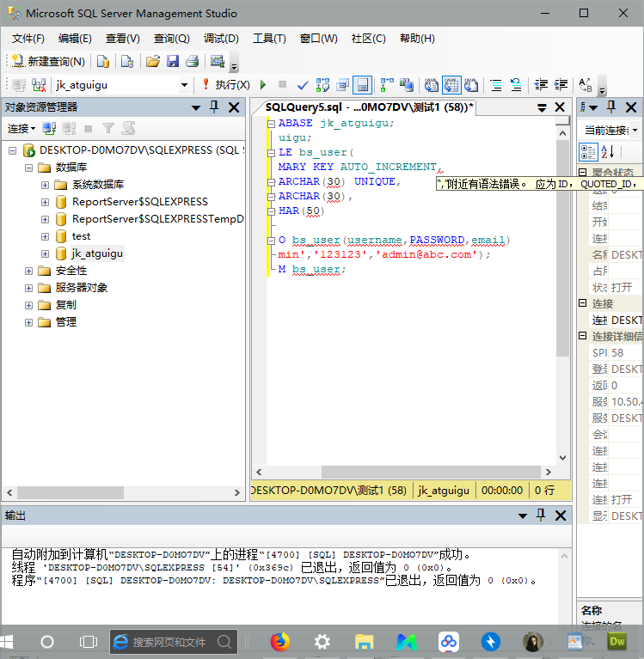Click Object Explorer horizontal scrollbar thumb

[x=71, y=492]
